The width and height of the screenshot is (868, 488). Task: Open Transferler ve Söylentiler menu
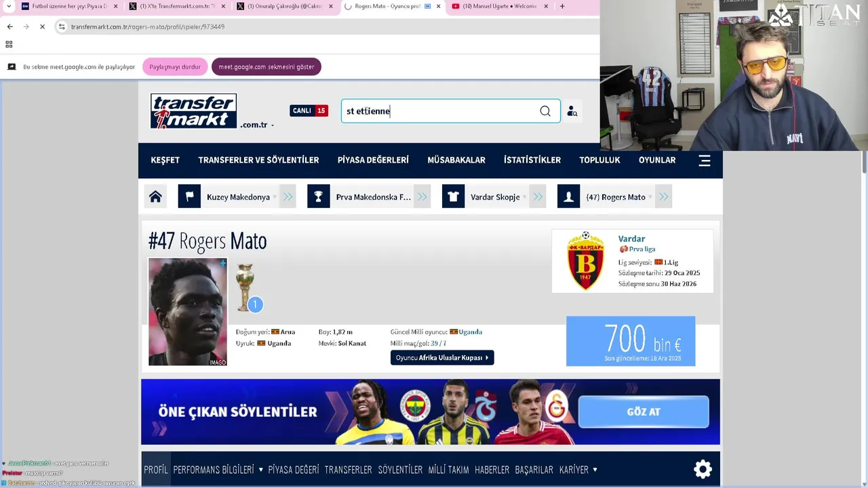(x=258, y=160)
